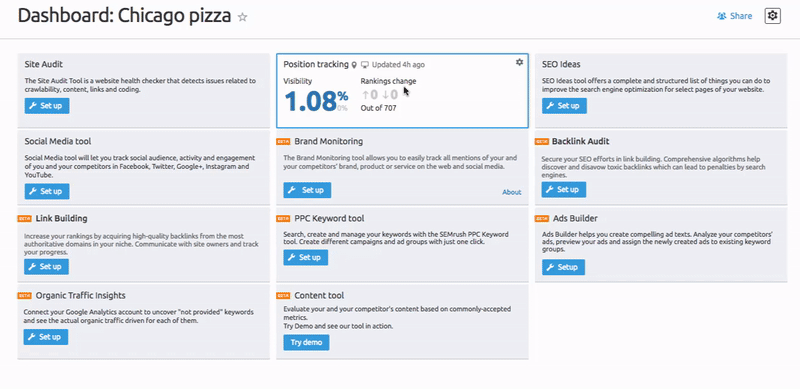
Task: Open dashboard settings gear in top right
Action: 772,16
